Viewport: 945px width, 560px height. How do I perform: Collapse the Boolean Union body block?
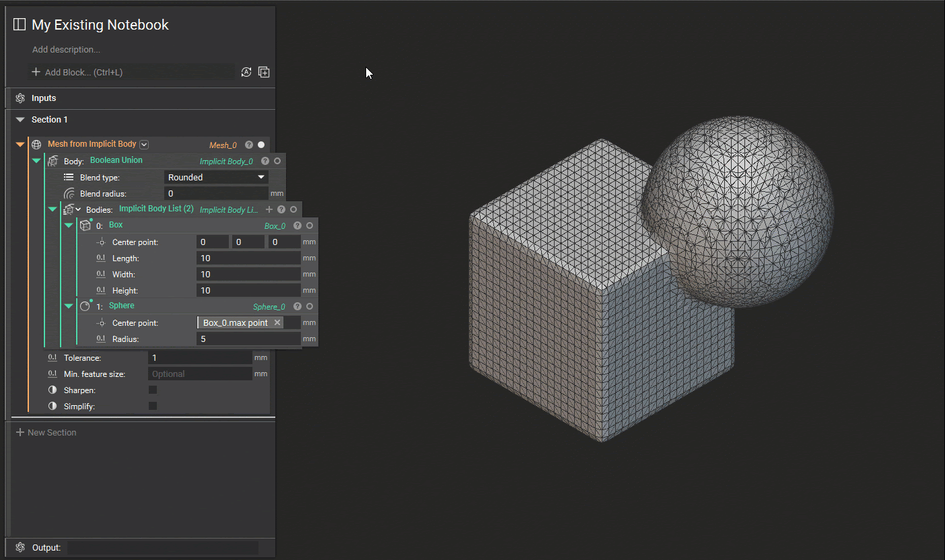click(36, 161)
